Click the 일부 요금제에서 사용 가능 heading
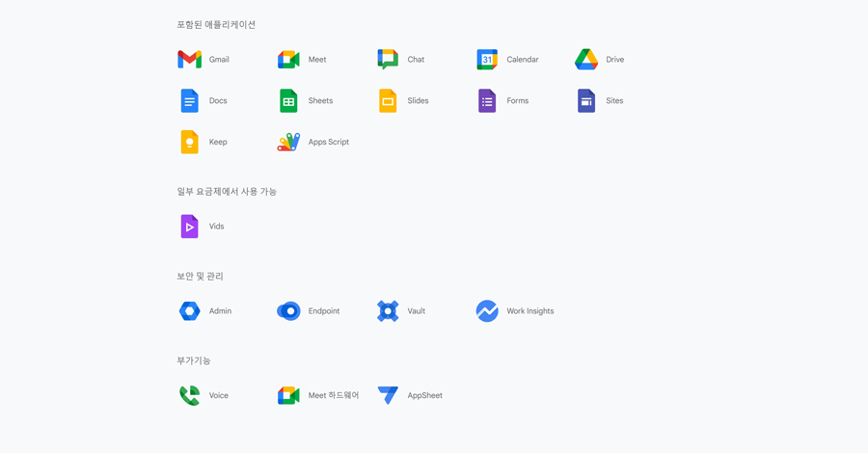The width and height of the screenshot is (868, 453). (x=227, y=192)
